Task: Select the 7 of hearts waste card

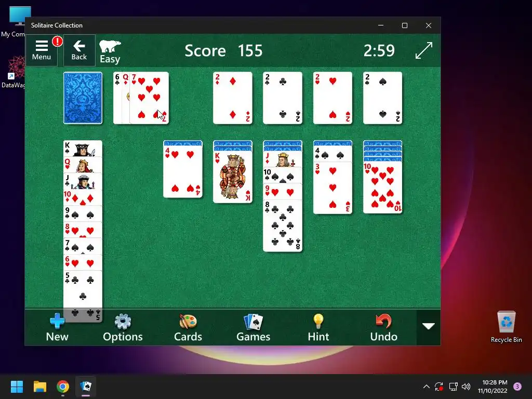Action: [x=149, y=98]
